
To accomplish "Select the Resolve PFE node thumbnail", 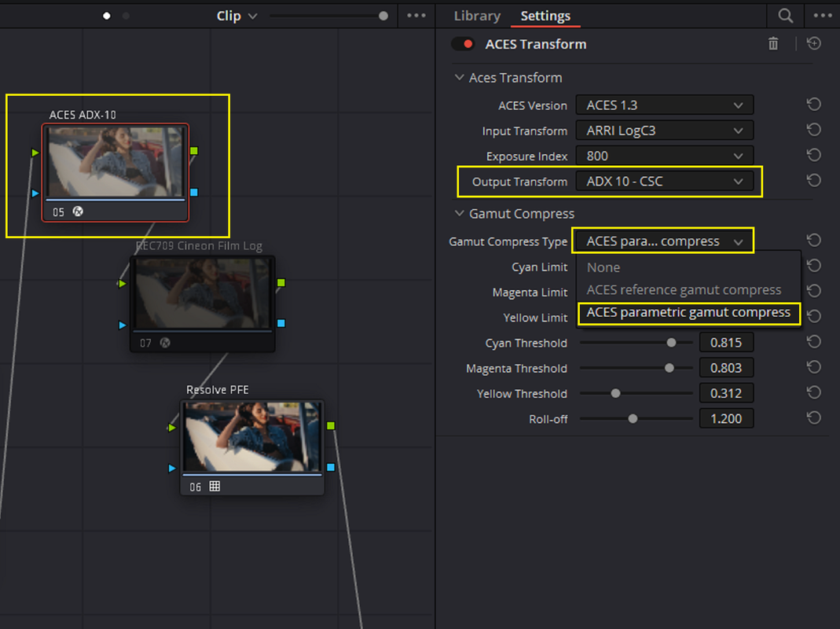I will tap(251, 437).
